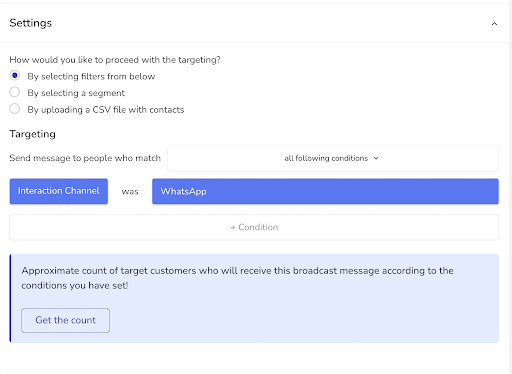Click the Interaction Channel filter button
Viewport: 512px width, 374px height.
point(59,191)
